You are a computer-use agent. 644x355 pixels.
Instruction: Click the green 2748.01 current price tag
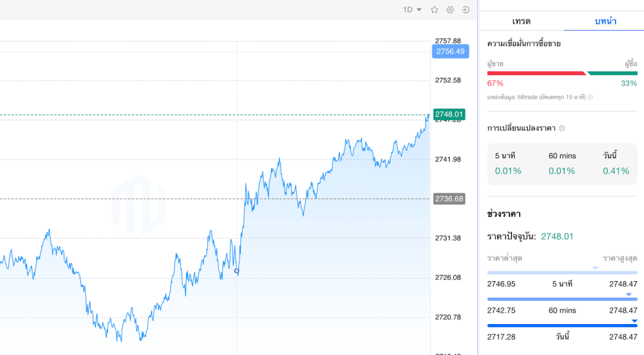(x=450, y=114)
